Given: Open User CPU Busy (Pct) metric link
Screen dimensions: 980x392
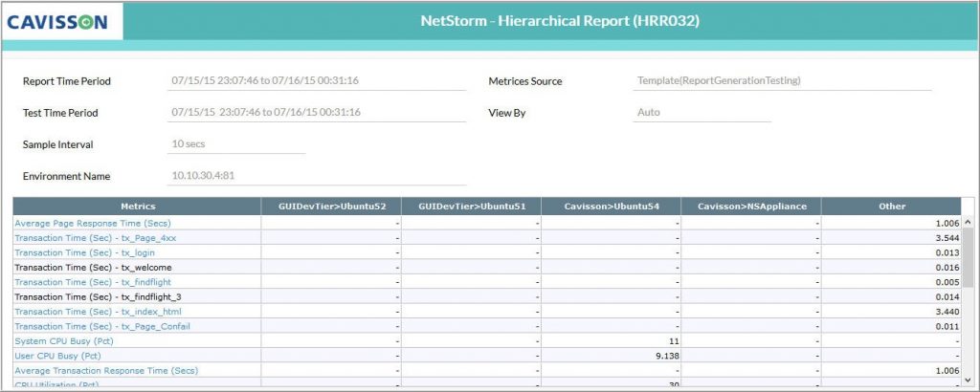Looking at the screenshot, I should click(x=57, y=356).
